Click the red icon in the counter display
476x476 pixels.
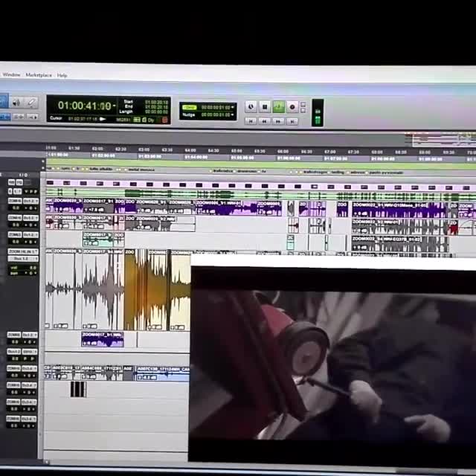coord(164,120)
